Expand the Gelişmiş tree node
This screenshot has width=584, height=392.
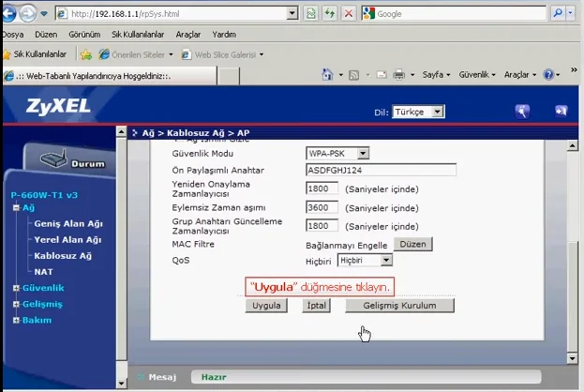point(16,304)
